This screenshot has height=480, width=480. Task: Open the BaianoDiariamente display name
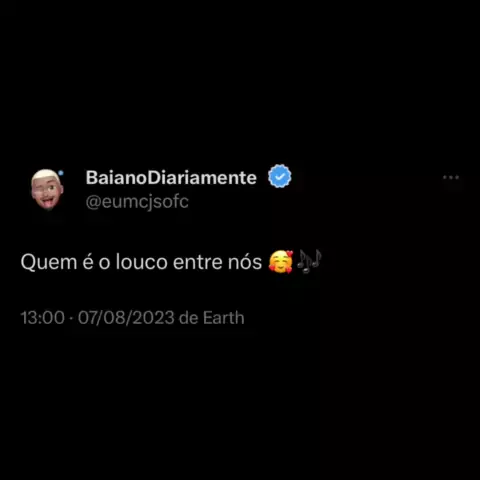point(171,177)
